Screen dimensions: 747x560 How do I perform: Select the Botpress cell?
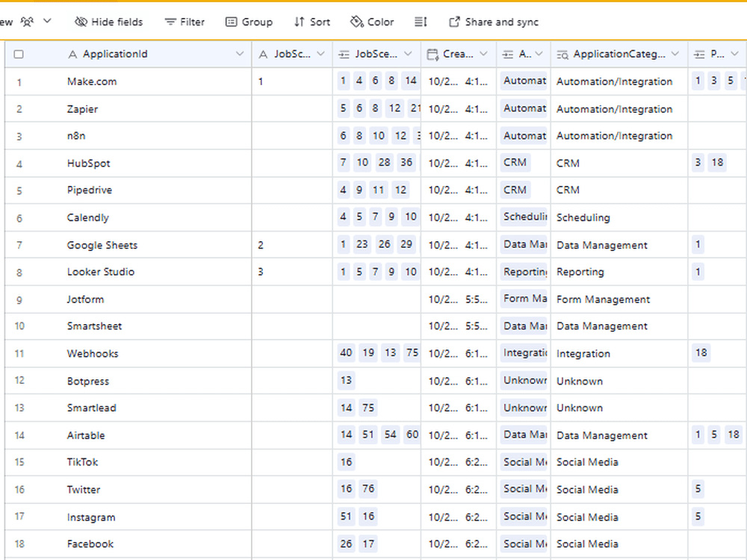(x=156, y=381)
